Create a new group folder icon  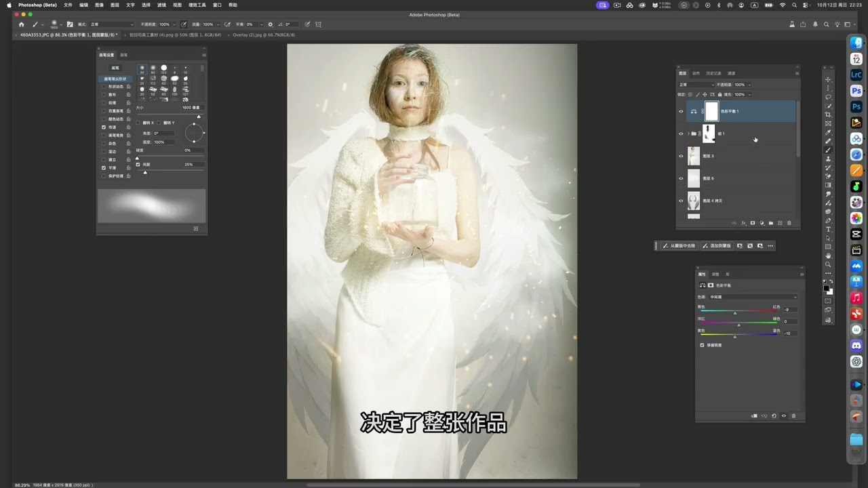click(x=771, y=223)
